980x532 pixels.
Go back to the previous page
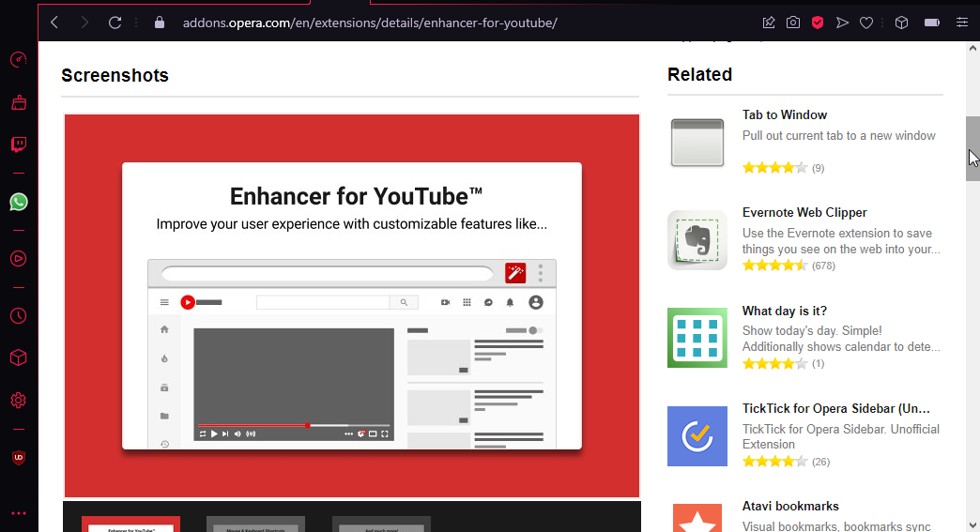click(x=54, y=23)
